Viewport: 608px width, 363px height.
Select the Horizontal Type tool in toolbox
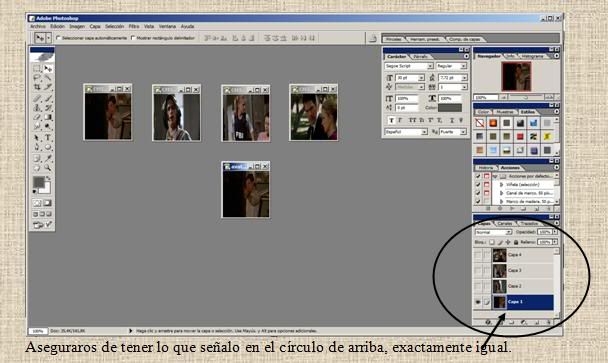48,137
